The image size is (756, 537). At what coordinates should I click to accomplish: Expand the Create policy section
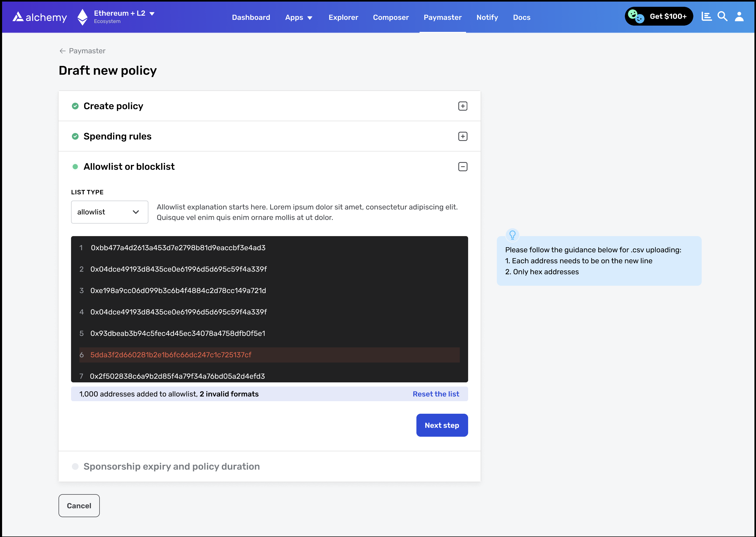pos(462,106)
